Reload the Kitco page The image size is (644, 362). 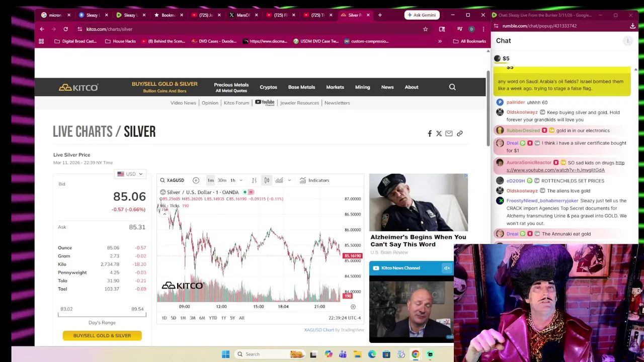[x=65, y=29]
